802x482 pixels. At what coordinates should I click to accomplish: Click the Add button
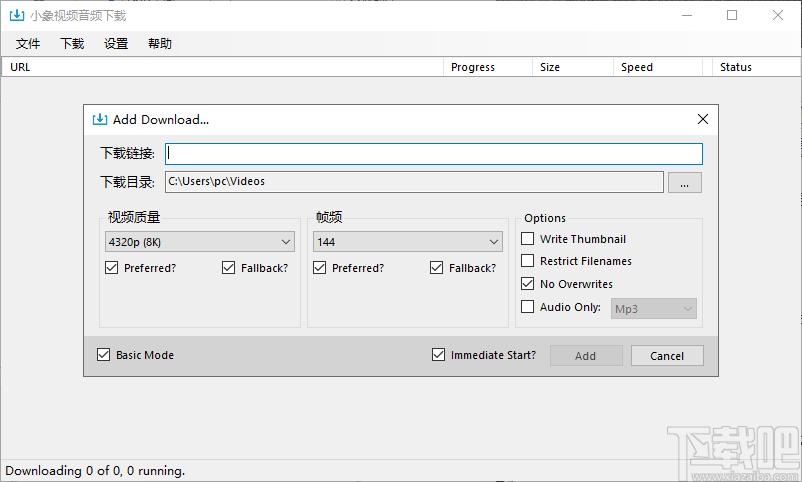pyautogui.click(x=586, y=356)
